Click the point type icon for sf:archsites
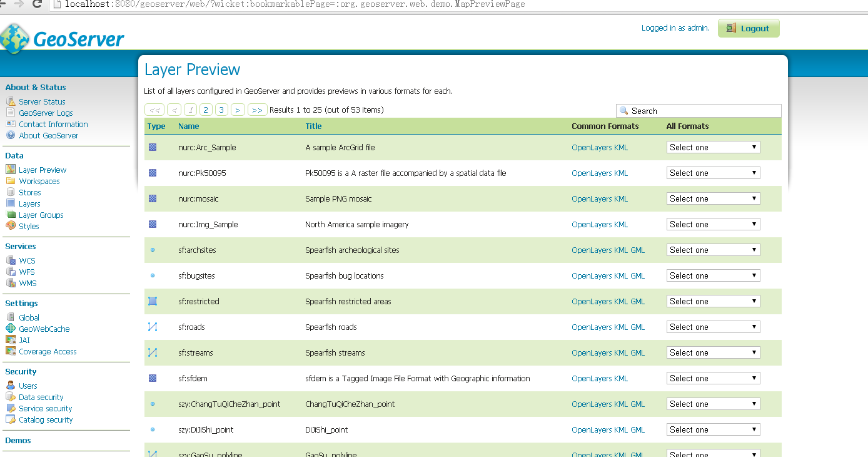 click(153, 250)
